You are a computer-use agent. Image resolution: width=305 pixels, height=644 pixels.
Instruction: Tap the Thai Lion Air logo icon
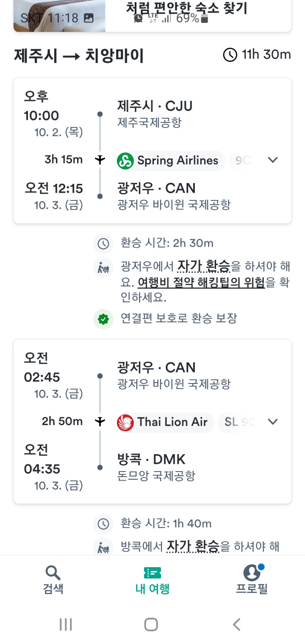pyautogui.click(x=125, y=422)
